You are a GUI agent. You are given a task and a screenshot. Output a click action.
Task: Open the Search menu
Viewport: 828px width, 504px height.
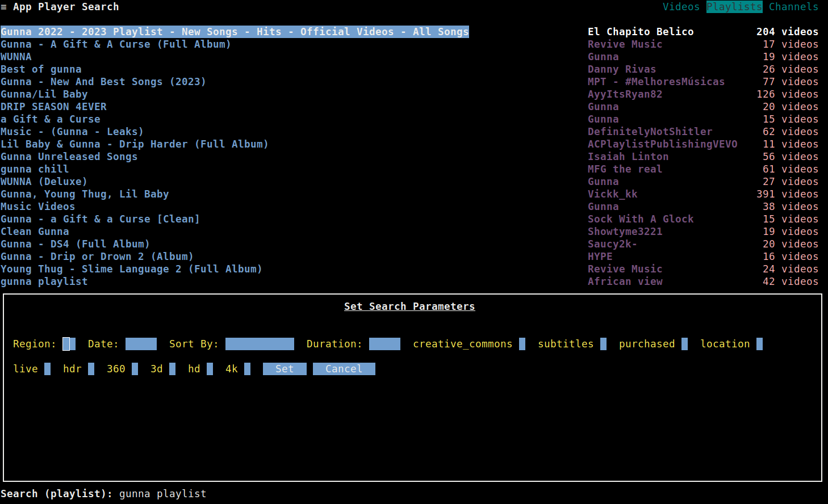(101, 7)
